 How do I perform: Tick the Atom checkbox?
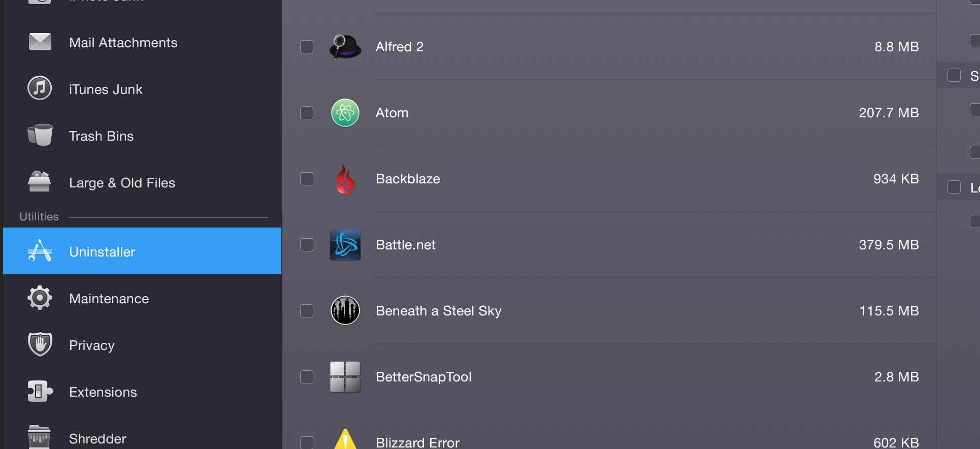(x=307, y=113)
